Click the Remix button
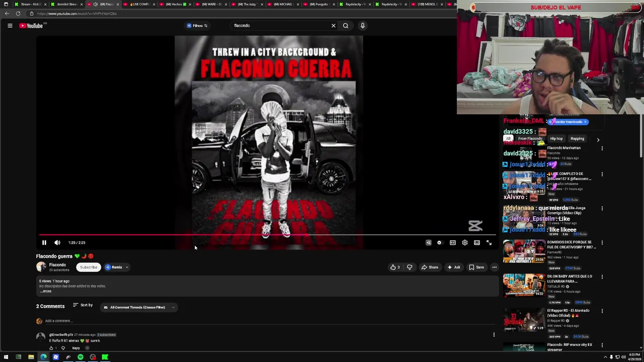Image resolution: width=644 pixels, height=362 pixels. [x=114, y=267]
